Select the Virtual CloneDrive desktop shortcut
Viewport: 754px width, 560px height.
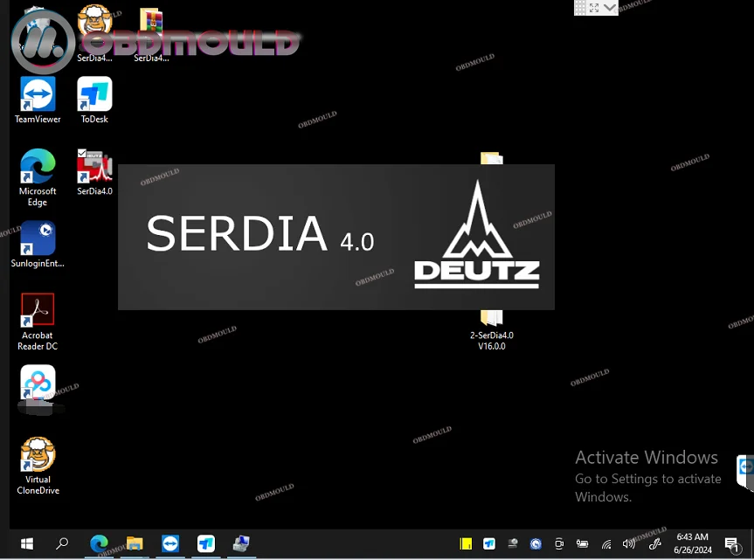point(38,466)
